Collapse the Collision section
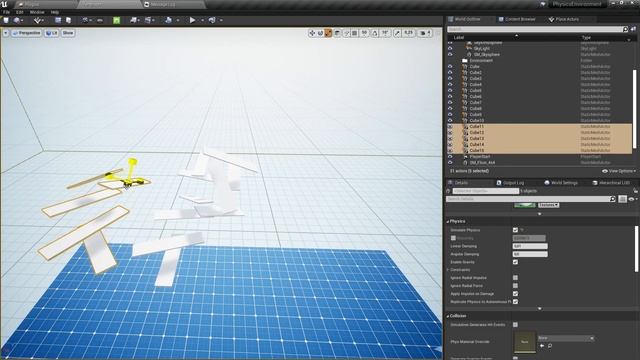The image size is (640, 360). tap(448, 316)
